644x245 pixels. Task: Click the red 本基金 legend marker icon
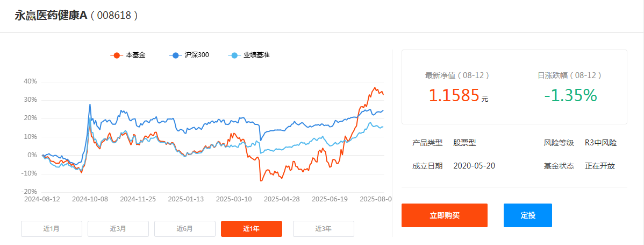[116, 55]
